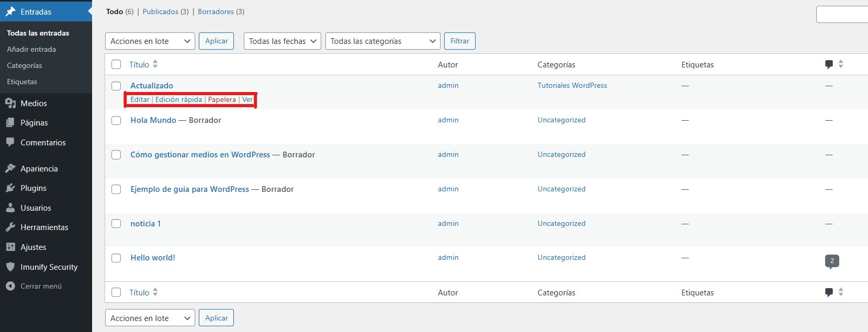
Task: Tick the select-all checkbox in table header
Action: 116,65
